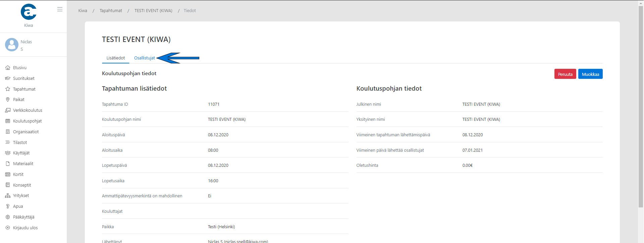
Task: Click the gear icon beside Pääkäyttäjä
Action: (x=8, y=217)
